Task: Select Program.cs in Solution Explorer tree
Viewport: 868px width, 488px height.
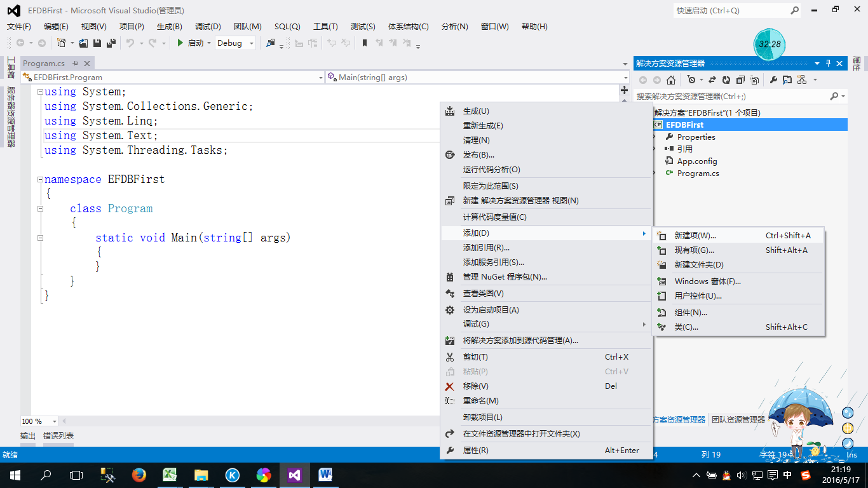Action: (x=698, y=173)
